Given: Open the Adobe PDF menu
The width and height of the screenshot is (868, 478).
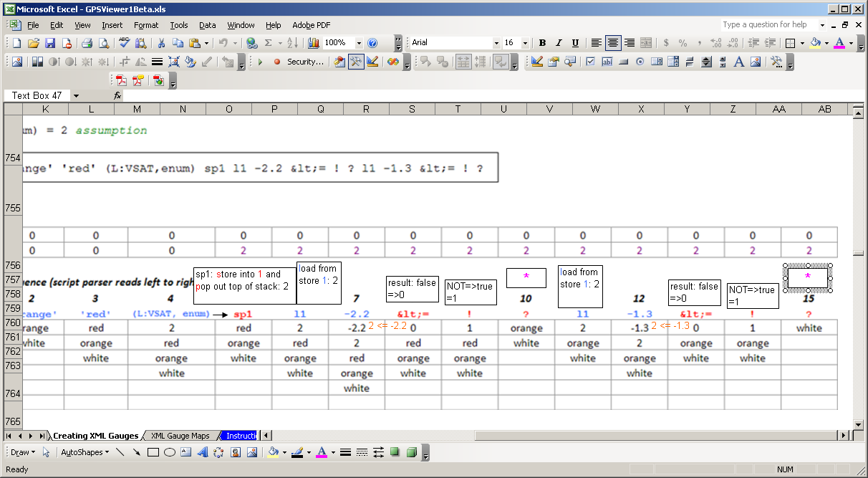Looking at the screenshot, I should [x=310, y=25].
